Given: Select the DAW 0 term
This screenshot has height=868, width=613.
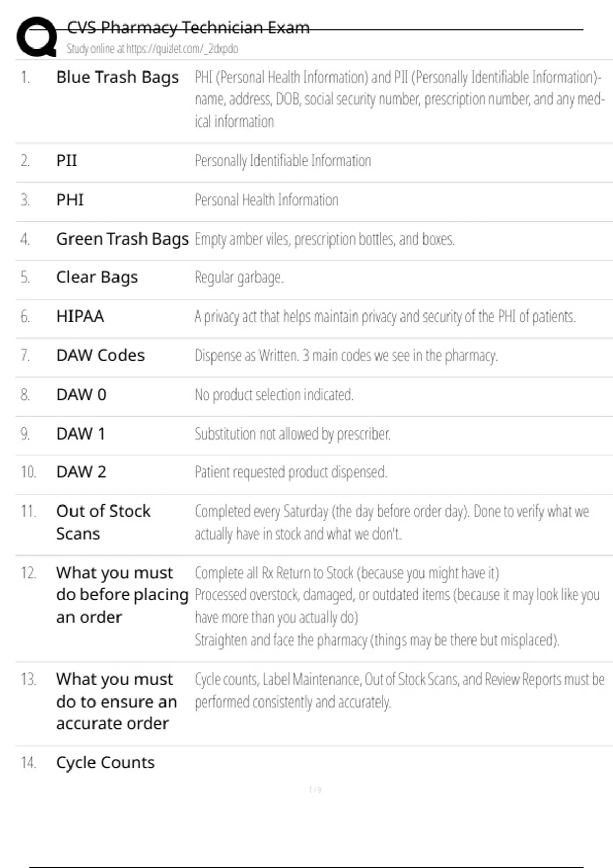Looking at the screenshot, I should pos(81,395).
